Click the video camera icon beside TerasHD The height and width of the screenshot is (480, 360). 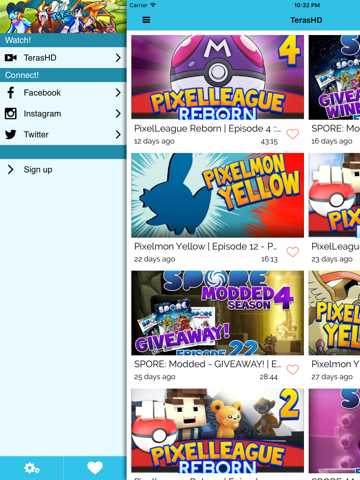click(x=11, y=58)
